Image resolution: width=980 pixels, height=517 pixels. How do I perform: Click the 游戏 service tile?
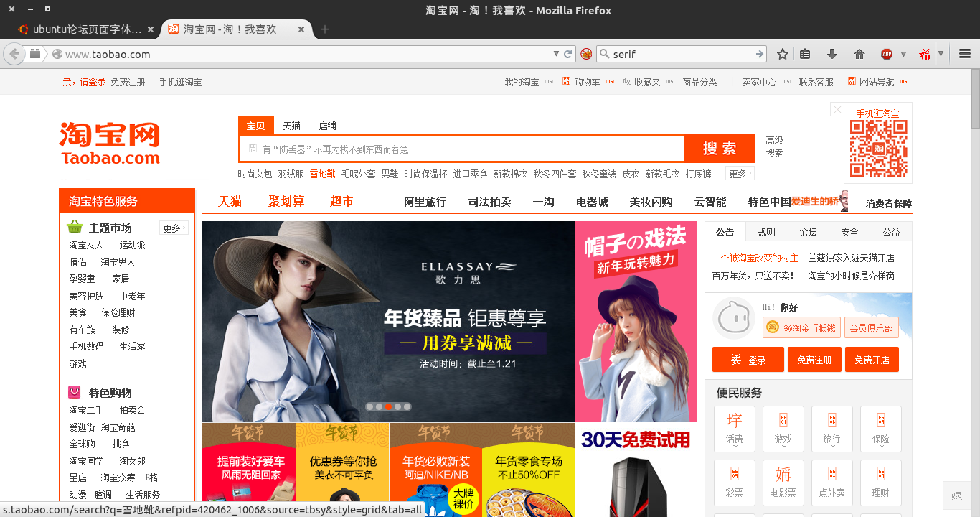[x=783, y=429]
